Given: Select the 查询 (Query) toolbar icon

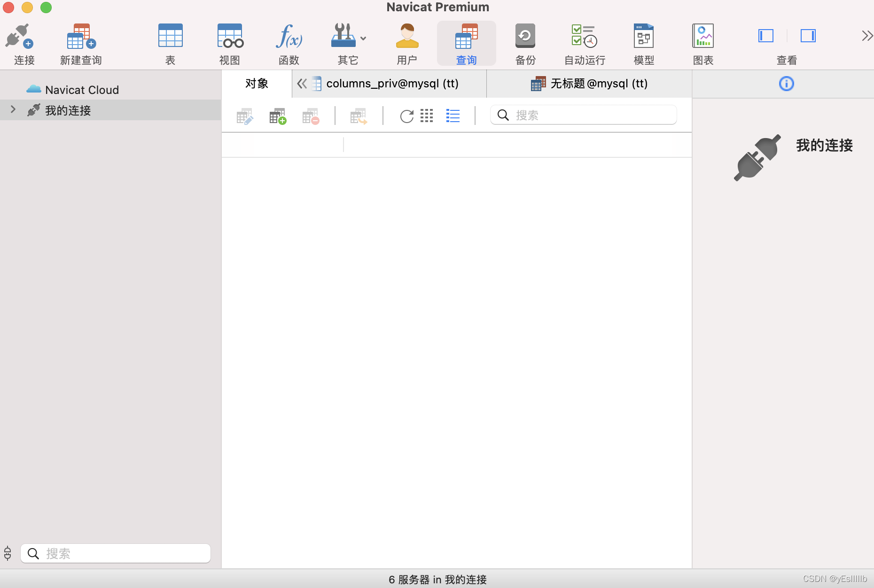Looking at the screenshot, I should [466, 44].
